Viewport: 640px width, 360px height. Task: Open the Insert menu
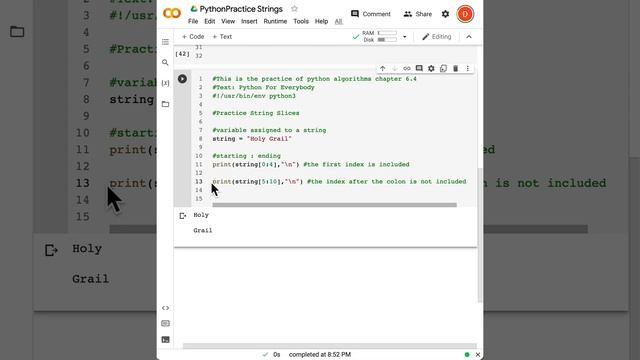pos(249,21)
